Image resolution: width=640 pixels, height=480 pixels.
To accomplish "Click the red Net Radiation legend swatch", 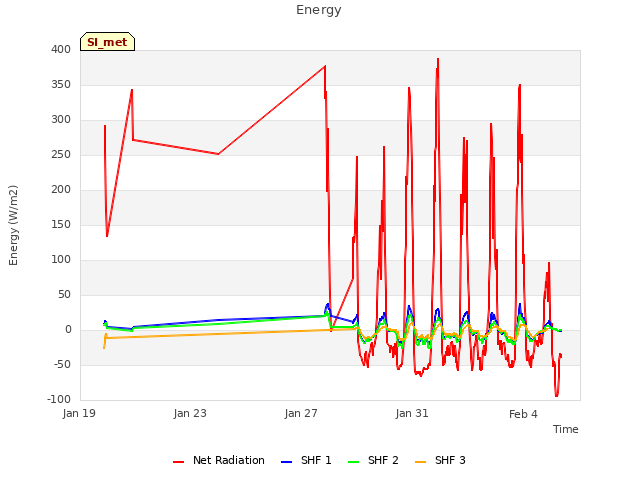I will pos(178,462).
